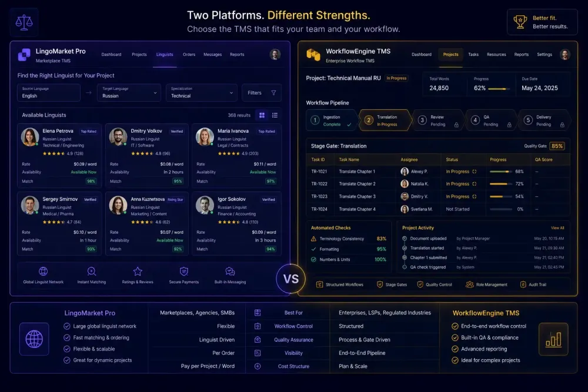This screenshot has width=588, height=392.
Task: Click the Role Management people icon
Action: (469, 284)
